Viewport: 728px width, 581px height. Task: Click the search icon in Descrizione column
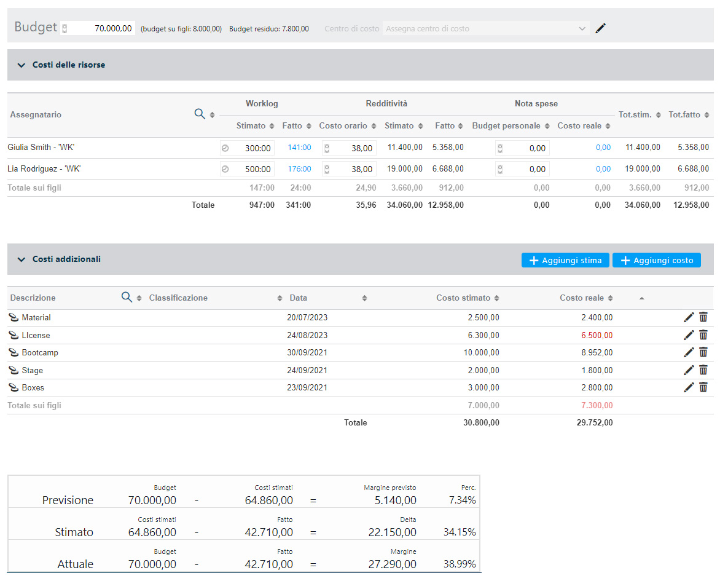[127, 298]
